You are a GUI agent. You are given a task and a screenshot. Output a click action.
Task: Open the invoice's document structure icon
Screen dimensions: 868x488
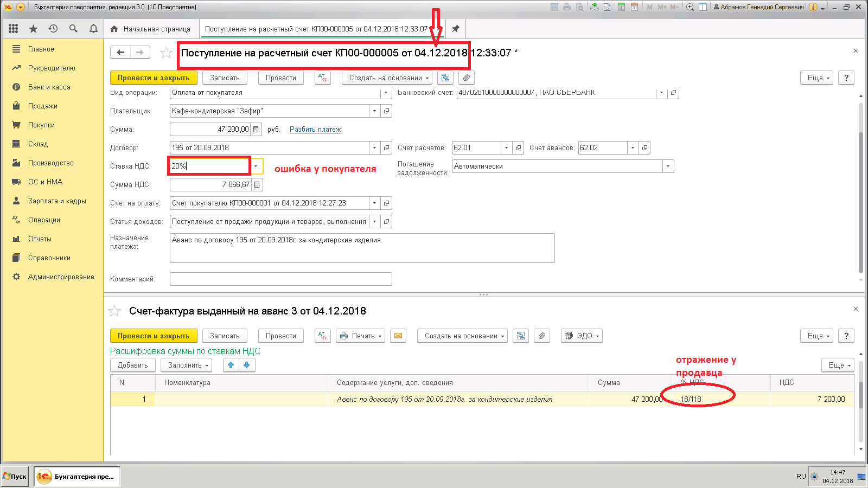point(521,336)
